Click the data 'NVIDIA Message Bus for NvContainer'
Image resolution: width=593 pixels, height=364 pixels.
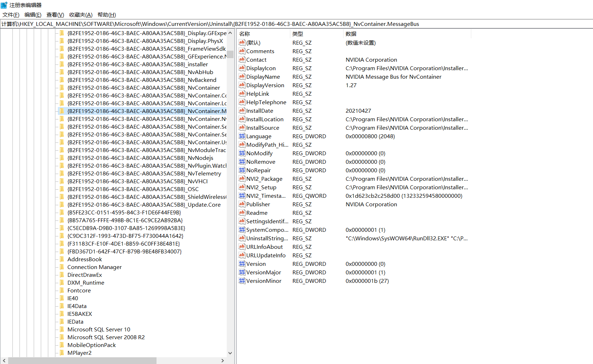pos(394,77)
